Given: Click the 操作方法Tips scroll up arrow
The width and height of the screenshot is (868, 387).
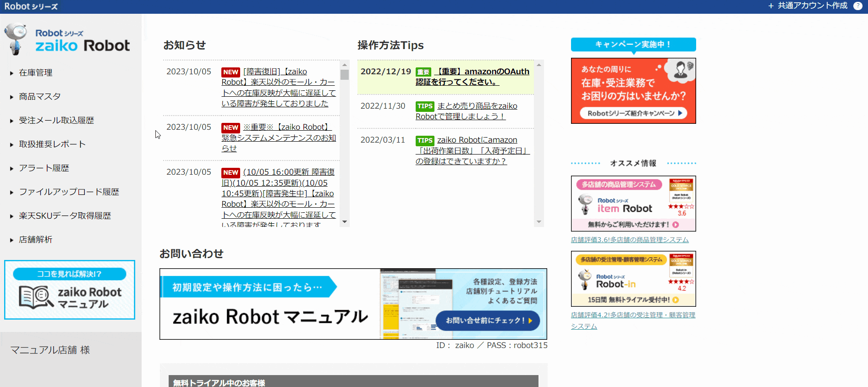Looking at the screenshot, I should coord(539,64).
